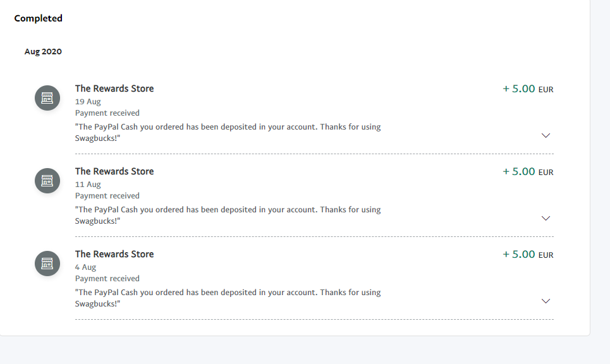Open The Rewards Store entry dated 19 Aug

[x=114, y=88]
